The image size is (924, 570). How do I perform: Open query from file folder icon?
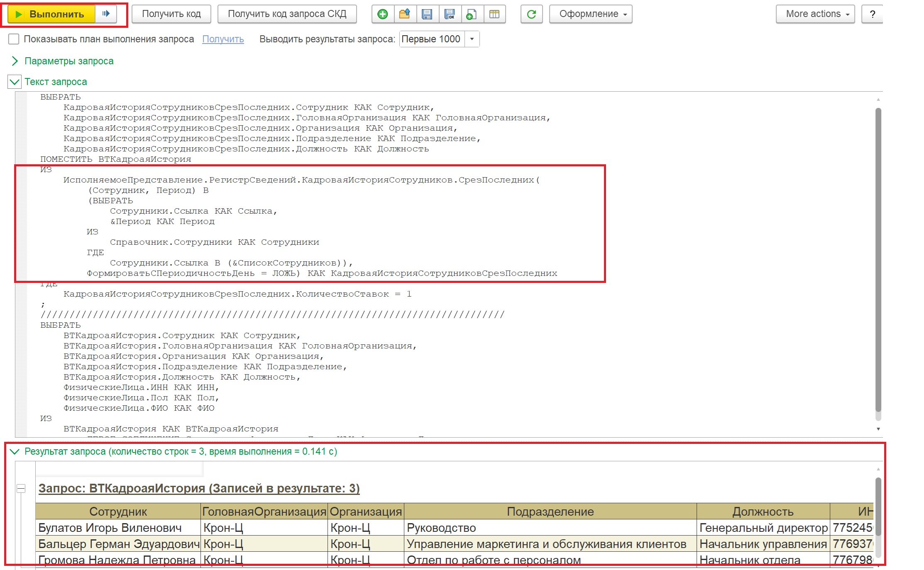click(x=405, y=14)
